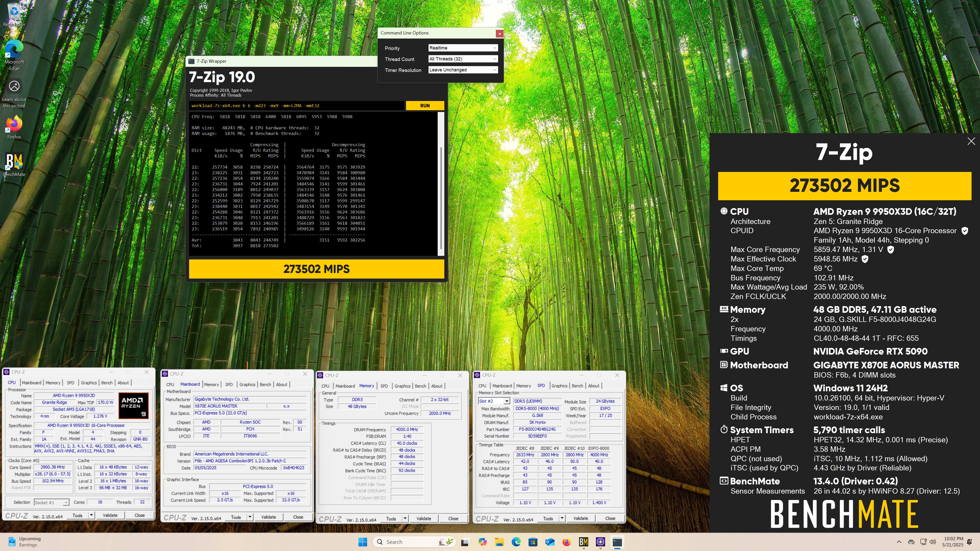Open About tab in the CPU-Z SPD window
This screenshot has width=980, height=551.
pyautogui.click(x=593, y=386)
